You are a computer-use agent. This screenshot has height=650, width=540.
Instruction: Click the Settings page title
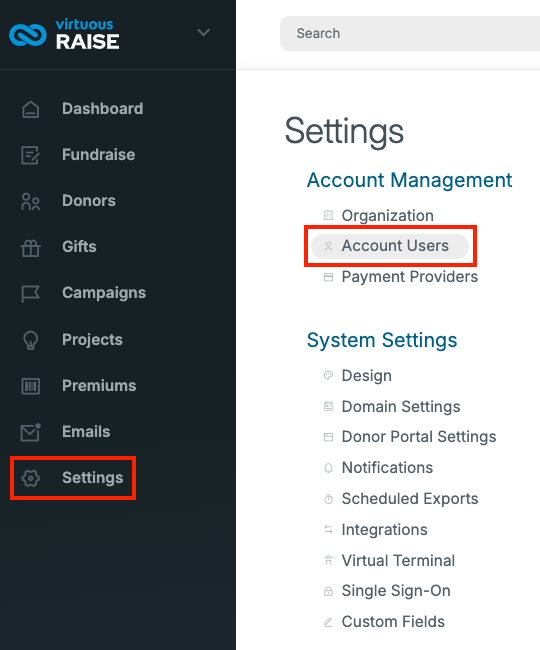[x=344, y=131]
